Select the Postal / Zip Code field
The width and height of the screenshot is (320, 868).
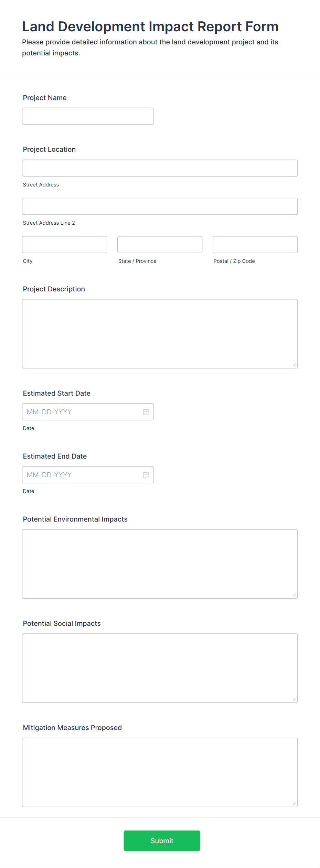[255, 245]
